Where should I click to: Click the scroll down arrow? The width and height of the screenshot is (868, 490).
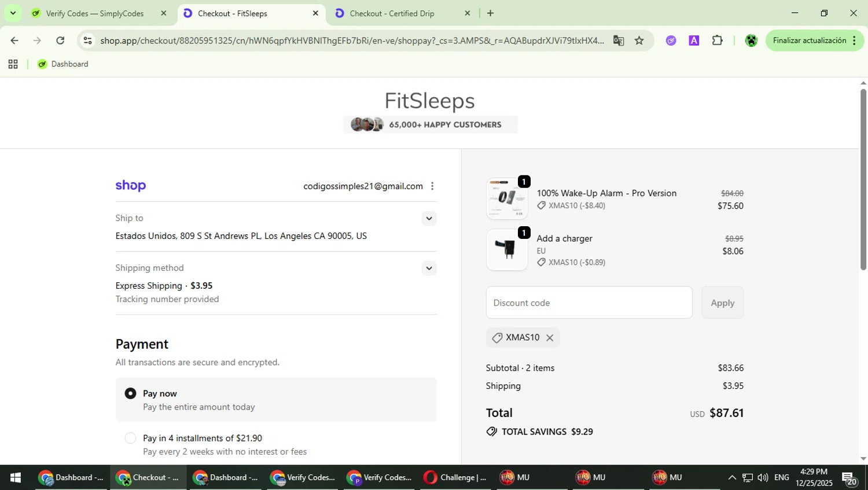[x=863, y=459]
